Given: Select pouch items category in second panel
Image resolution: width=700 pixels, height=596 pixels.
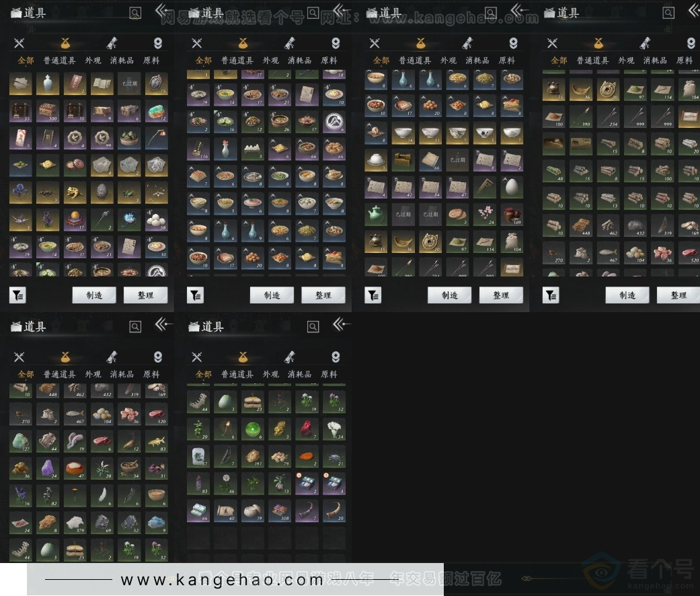Looking at the screenshot, I should 243,43.
